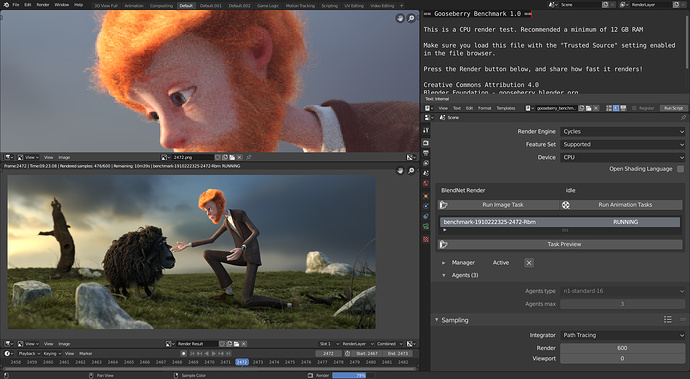Screen dimensions: 690x379
Task: Toggle the Register checkbox in the text editor
Action: pyautogui.click(x=634, y=108)
